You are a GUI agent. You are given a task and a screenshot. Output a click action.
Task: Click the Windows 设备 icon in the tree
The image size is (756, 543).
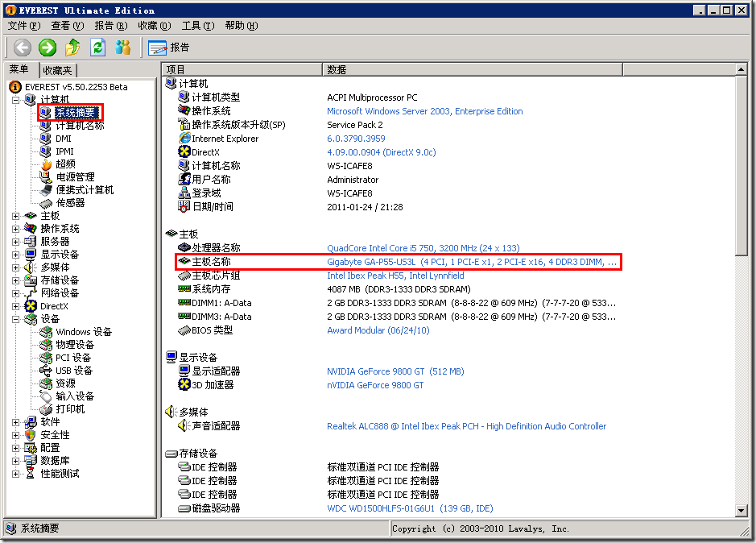coord(46,332)
